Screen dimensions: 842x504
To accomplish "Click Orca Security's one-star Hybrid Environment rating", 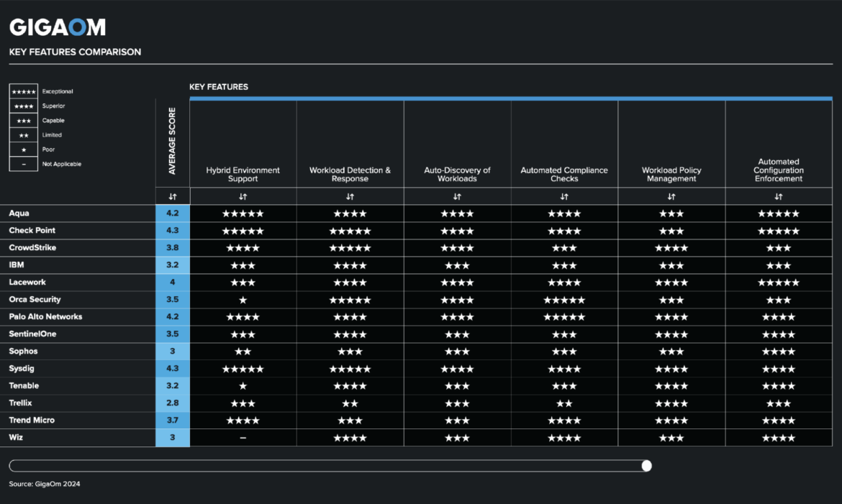I will tap(243, 299).
